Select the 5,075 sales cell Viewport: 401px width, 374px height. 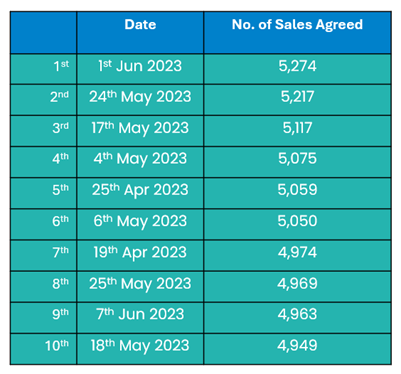point(297,162)
